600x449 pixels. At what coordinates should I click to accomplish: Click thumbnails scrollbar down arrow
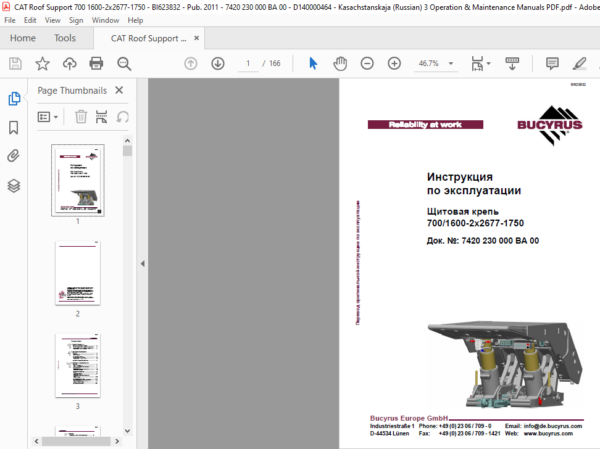click(127, 431)
